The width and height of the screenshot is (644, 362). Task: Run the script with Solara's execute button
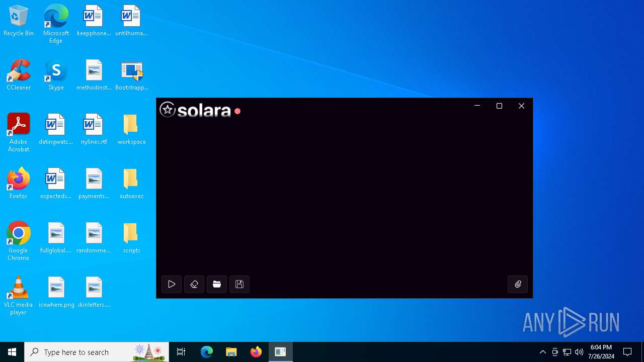click(x=172, y=285)
